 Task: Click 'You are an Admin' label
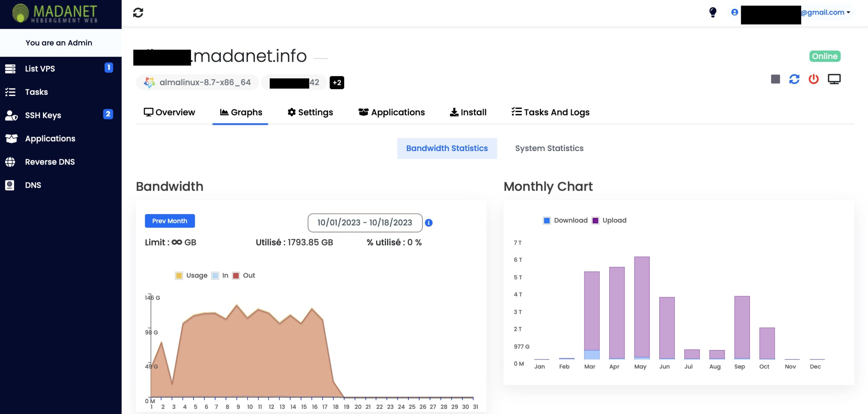[x=59, y=43]
